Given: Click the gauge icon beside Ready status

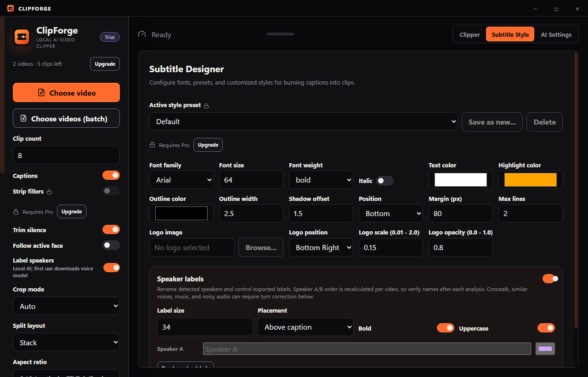Looking at the screenshot, I should pos(142,34).
